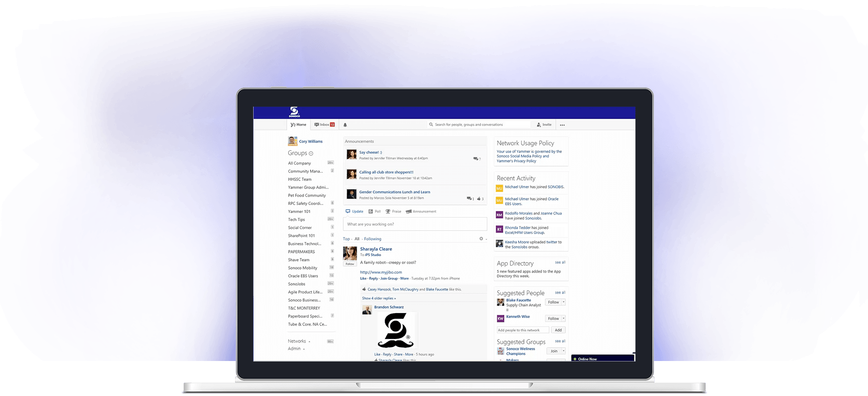Open the T&C MONTERREY group
The width and height of the screenshot is (868, 396).
[304, 308]
